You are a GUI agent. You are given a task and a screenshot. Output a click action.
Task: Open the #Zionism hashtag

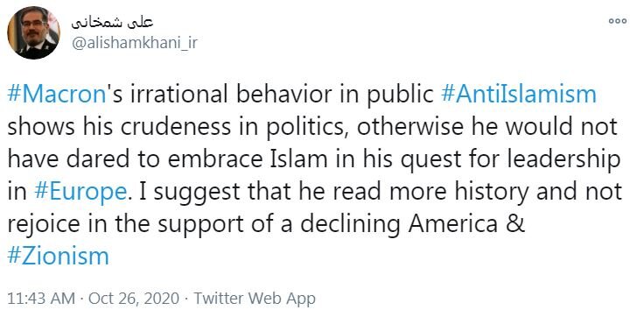tap(58, 257)
